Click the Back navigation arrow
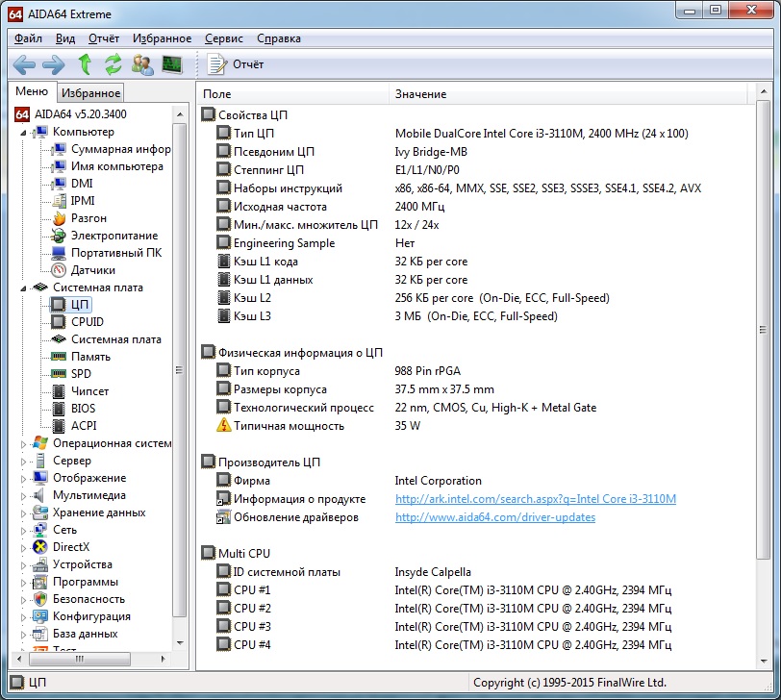Viewport: 781px width, 700px height. coord(24,64)
